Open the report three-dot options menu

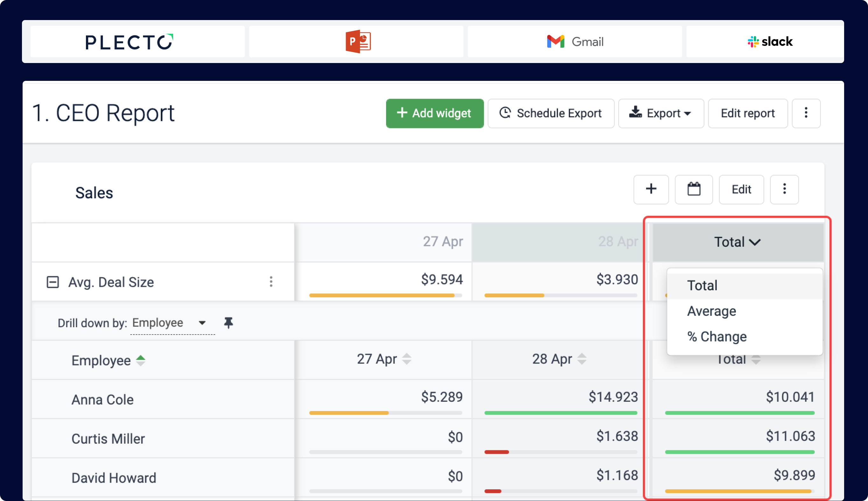(x=806, y=113)
